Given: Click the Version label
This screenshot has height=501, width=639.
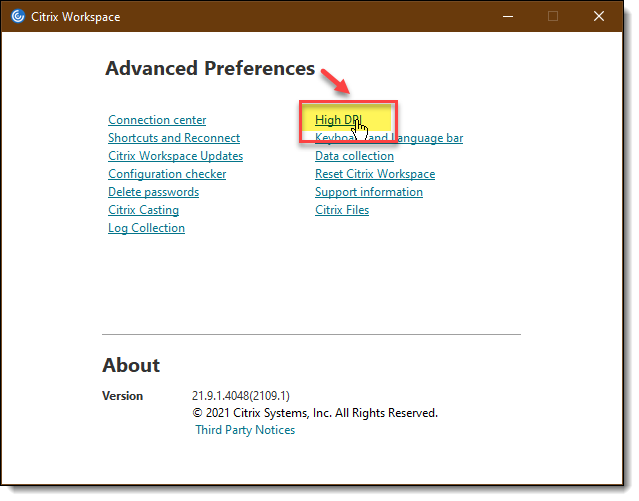Looking at the screenshot, I should click(x=123, y=396).
